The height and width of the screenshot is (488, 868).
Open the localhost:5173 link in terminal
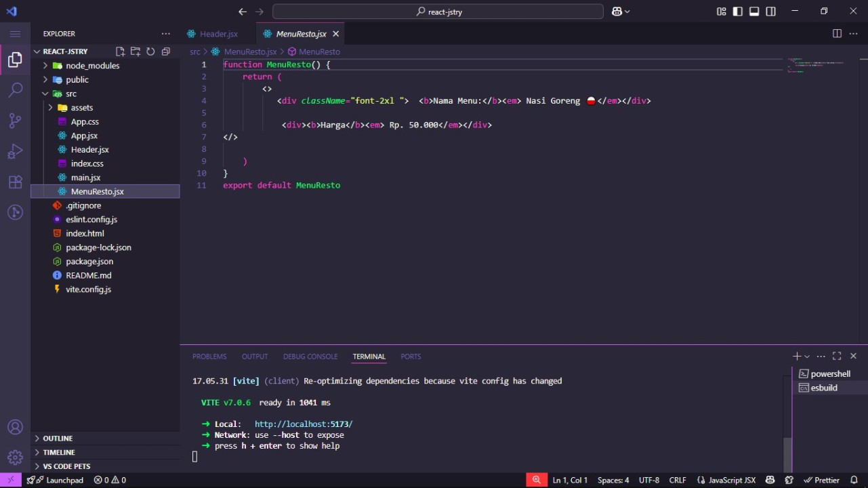click(x=303, y=424)
